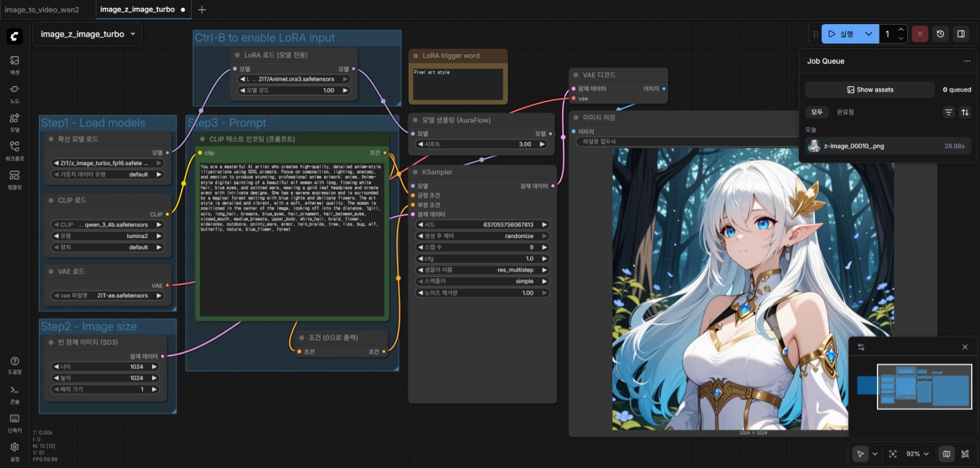The width and height of the screenshot is (980, 468).
Task: Switch to the image_to_video_wan2 tab
Action: coord(42,9)
